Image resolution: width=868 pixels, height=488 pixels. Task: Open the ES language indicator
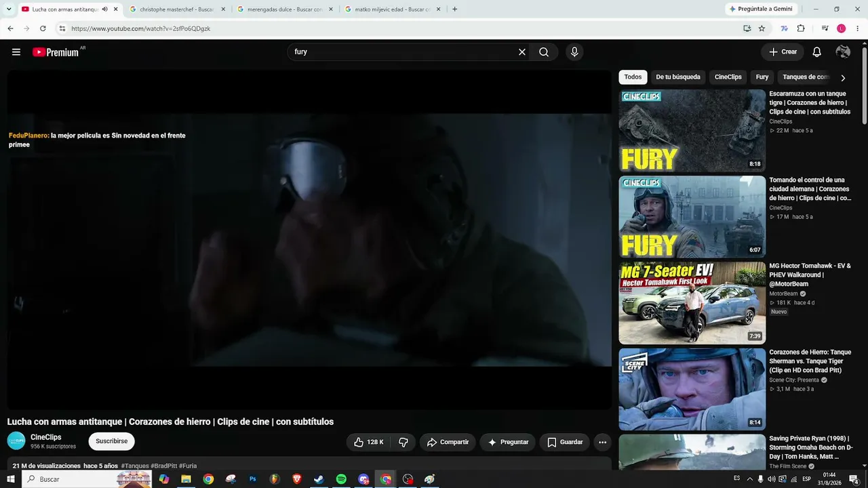pos(737,479)
